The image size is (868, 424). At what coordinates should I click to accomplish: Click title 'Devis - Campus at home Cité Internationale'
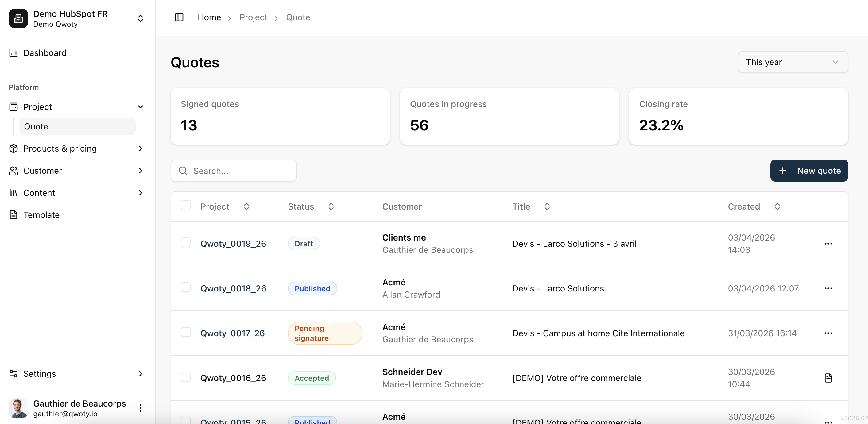(599, 333)
